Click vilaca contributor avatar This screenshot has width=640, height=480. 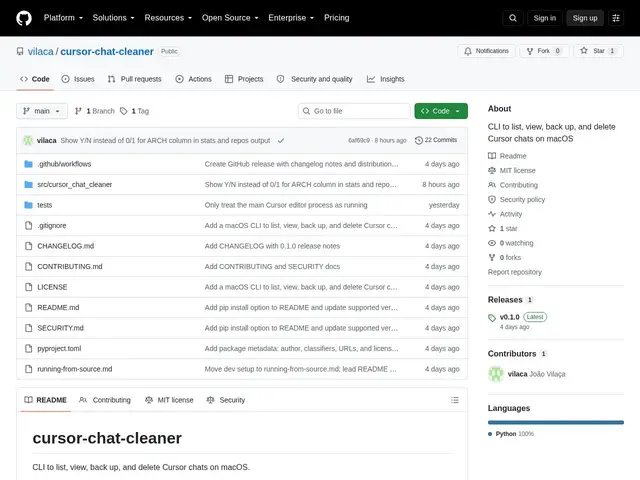coord(496,374)
